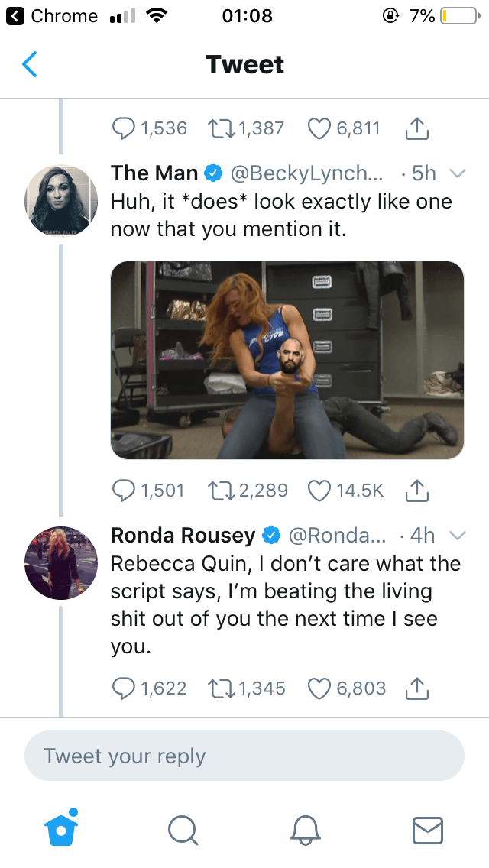This screenshot has width=489, height=868.
Task: Retweet Ronda Rousey's tweet
Action: (220, 688)
